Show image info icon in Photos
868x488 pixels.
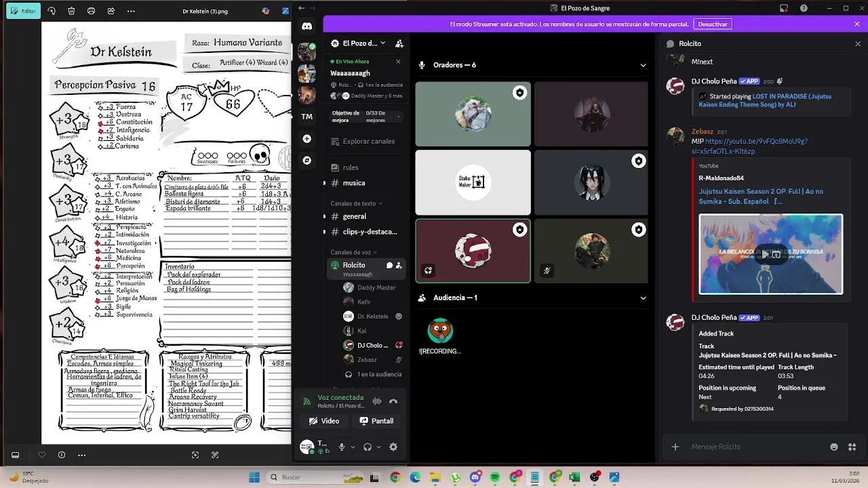click(62, 455)
